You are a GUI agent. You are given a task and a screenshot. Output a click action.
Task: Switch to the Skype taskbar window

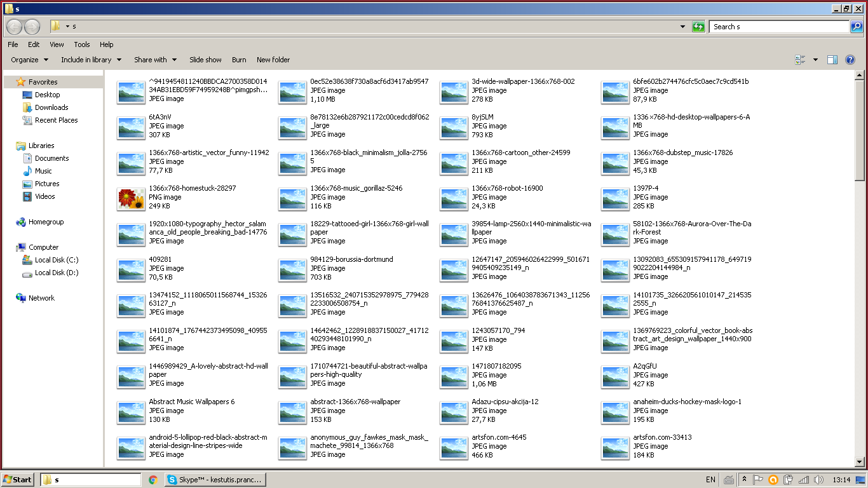[x=215, y=480]
